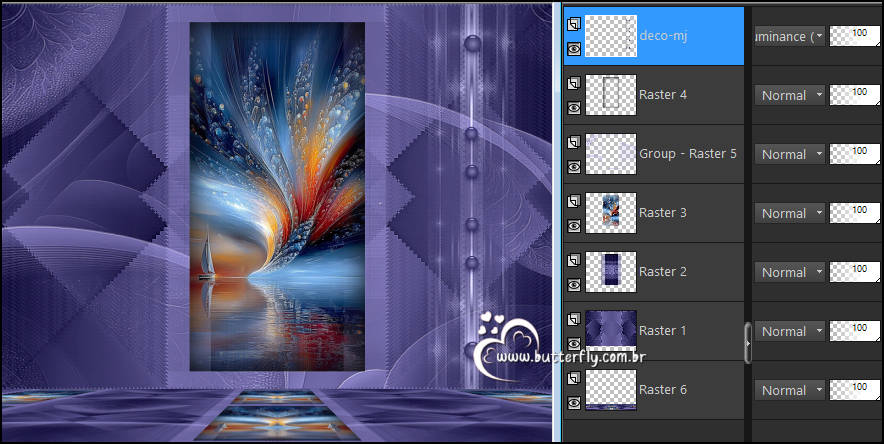Image resolution: width=884 pixels, height=444 pixels.
Task: Expand blend mode list for Raster 2
Action: pos(789,272)
